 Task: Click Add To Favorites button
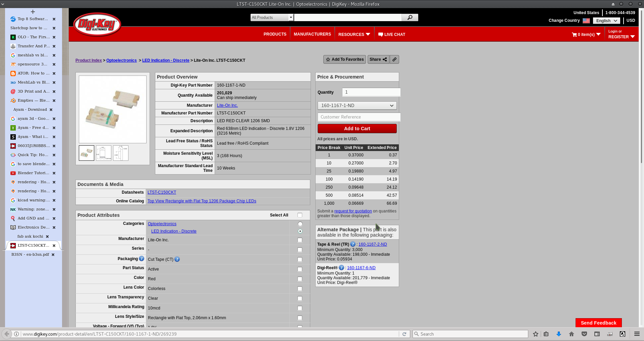tap(344, 59)
